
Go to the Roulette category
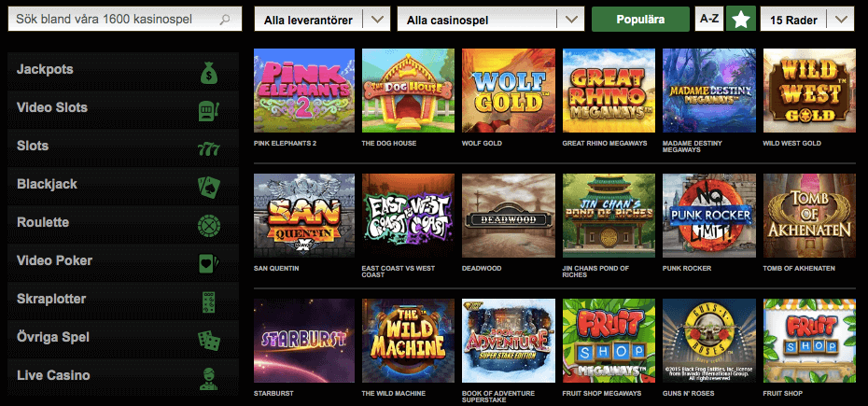(x=123, y=223)
